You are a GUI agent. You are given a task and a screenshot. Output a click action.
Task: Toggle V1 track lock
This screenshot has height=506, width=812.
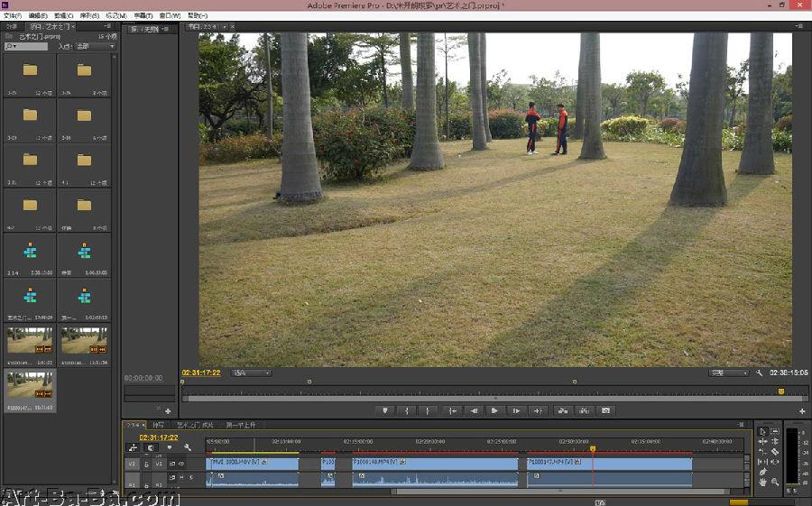(x=146, y=464)
